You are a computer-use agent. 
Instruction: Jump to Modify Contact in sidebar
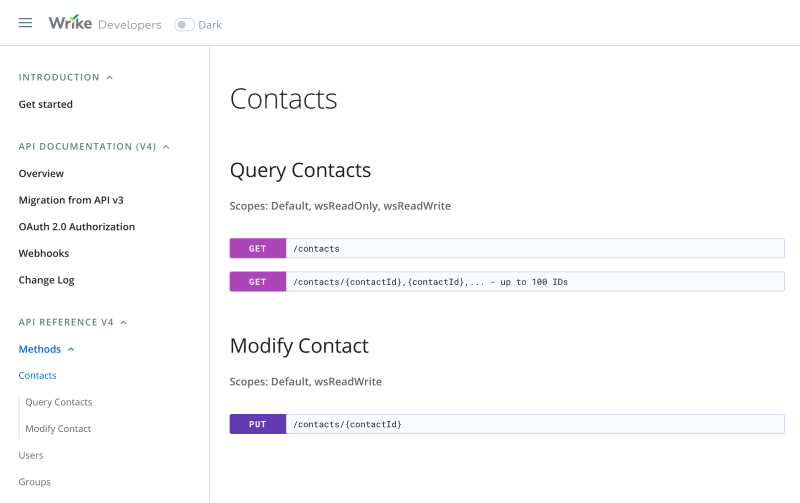click(x=58, y=428)
